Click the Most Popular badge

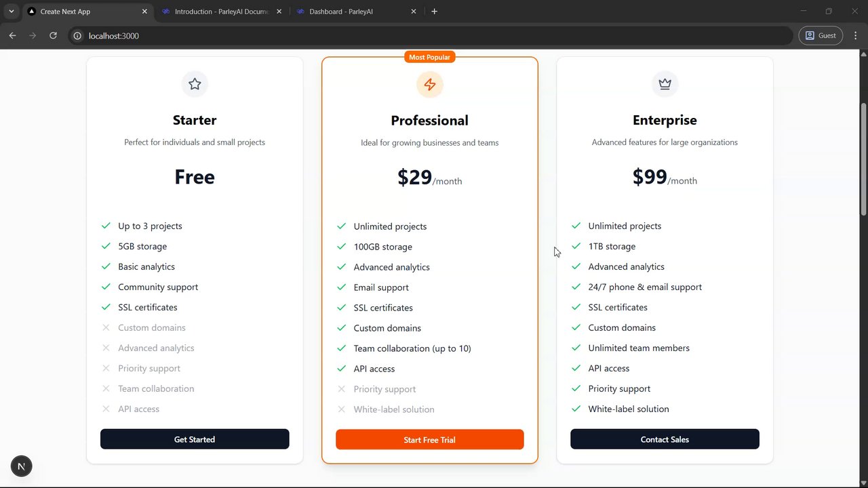coord(429,58)
